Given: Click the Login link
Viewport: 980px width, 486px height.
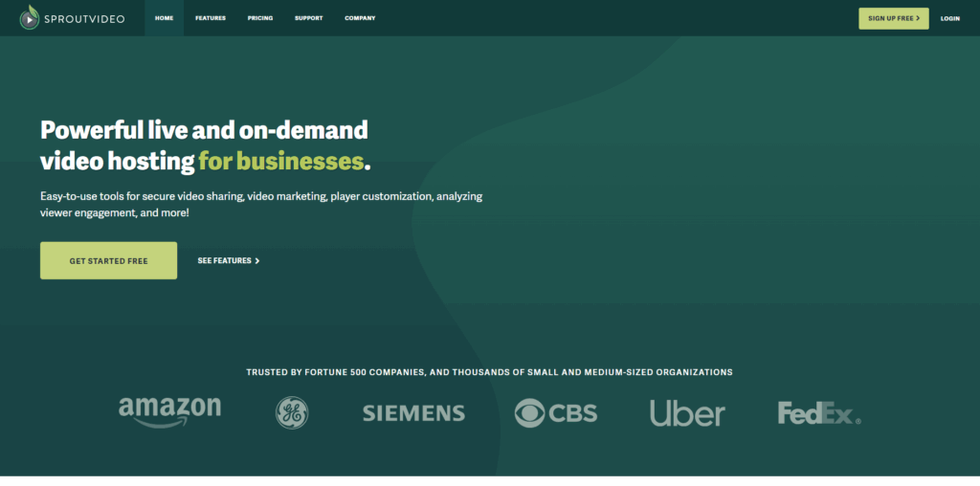Looking at the screenshot, I should point(950,19).
